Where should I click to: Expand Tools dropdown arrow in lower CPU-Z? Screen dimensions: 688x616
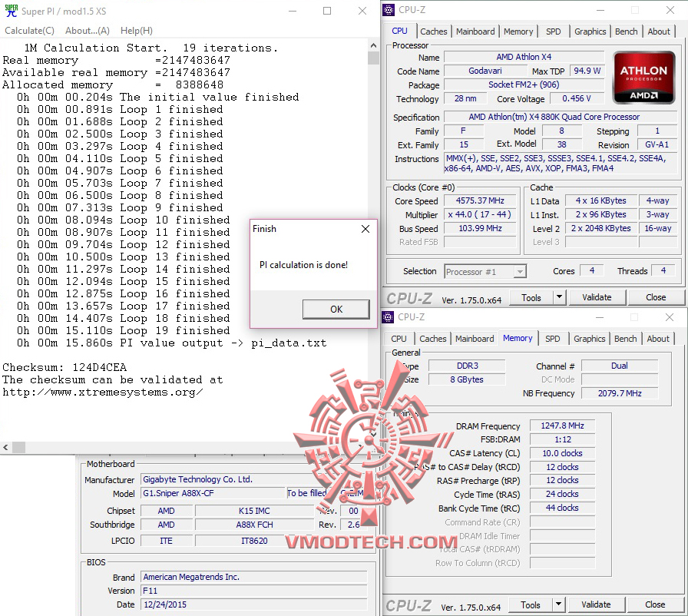pyautogui.click(x=558, y=604)
